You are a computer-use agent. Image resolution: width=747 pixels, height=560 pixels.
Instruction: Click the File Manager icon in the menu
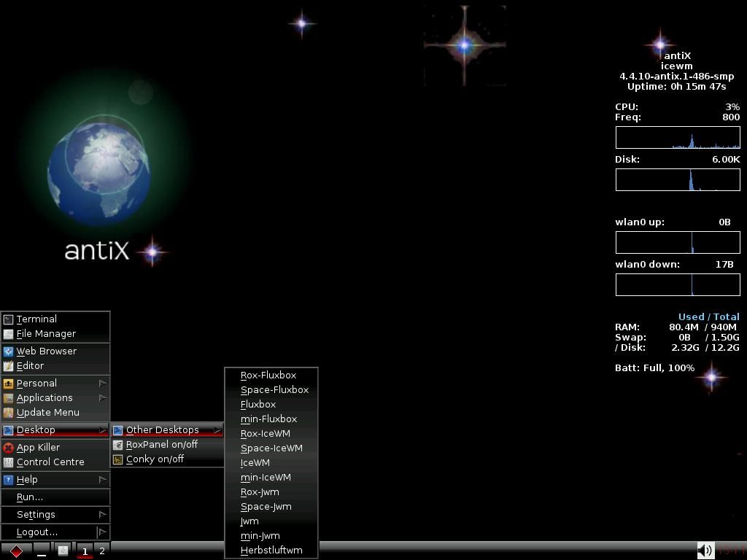click(8, 334)
